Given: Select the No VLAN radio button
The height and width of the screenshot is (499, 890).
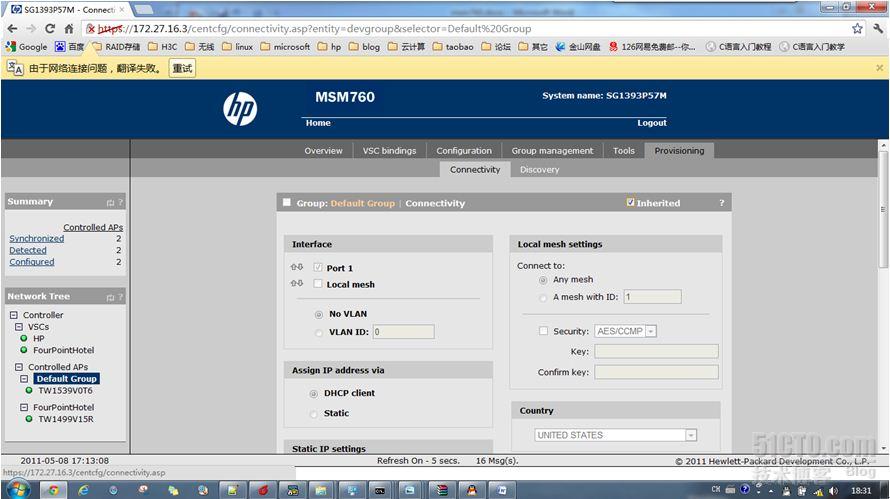Looking at the screenshot, I should (319, 314).
